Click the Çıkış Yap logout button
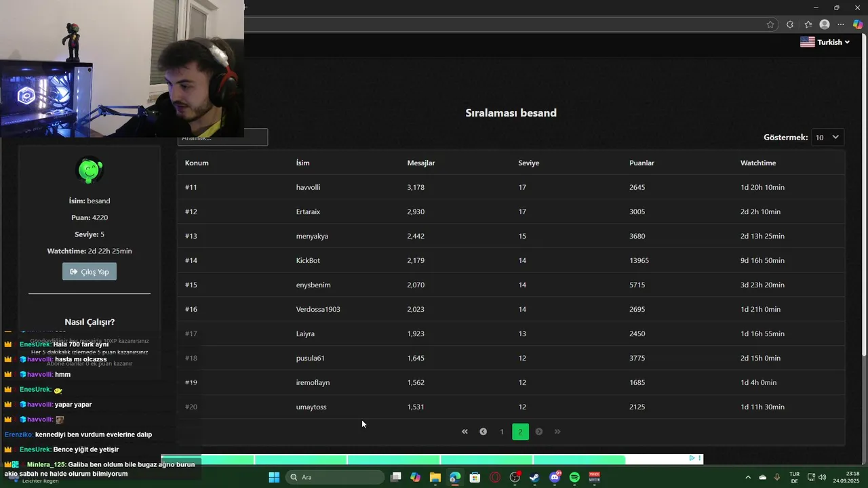The image size is (868, 488). pyautogui.click(x=90, y=272)
